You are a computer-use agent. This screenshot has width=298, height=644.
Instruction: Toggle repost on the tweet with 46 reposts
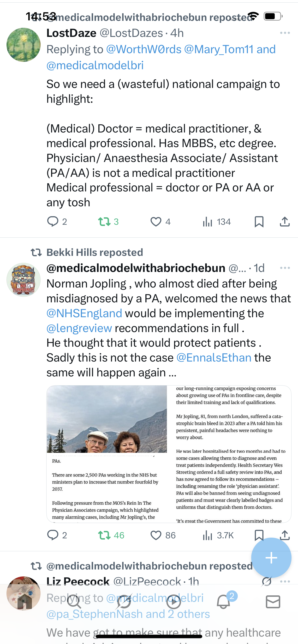(104, 535)
